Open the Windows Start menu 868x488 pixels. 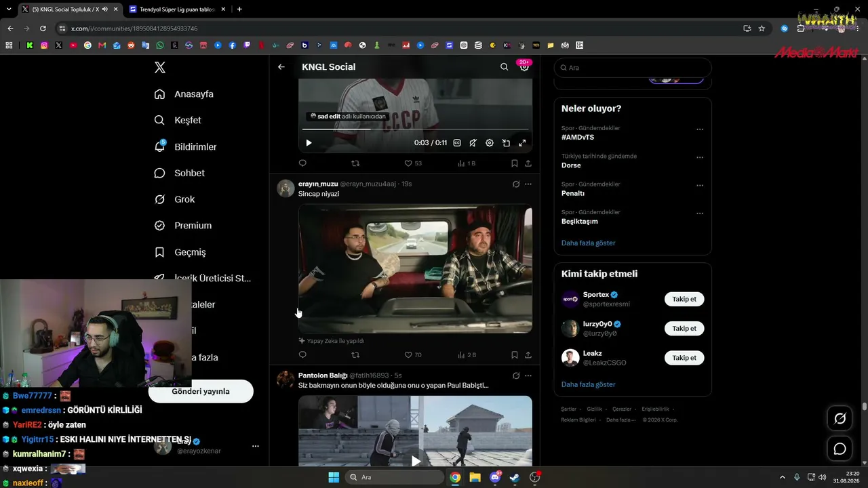click(334, 477)
